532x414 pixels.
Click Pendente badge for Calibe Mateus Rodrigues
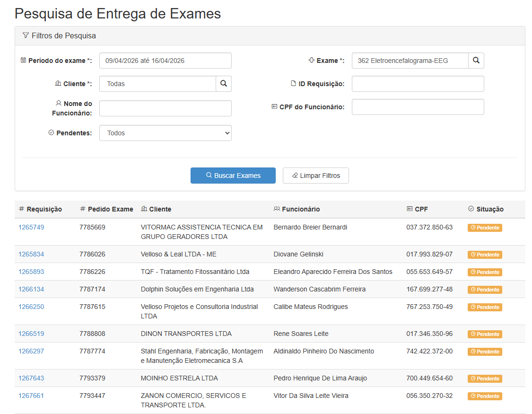tap(485, 307)
